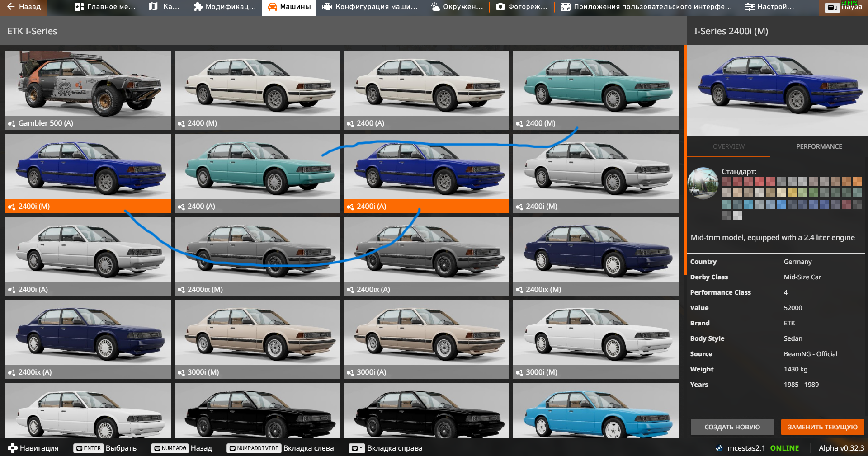
Task: Open Окружение environment settings
Action: coord(457,7)
